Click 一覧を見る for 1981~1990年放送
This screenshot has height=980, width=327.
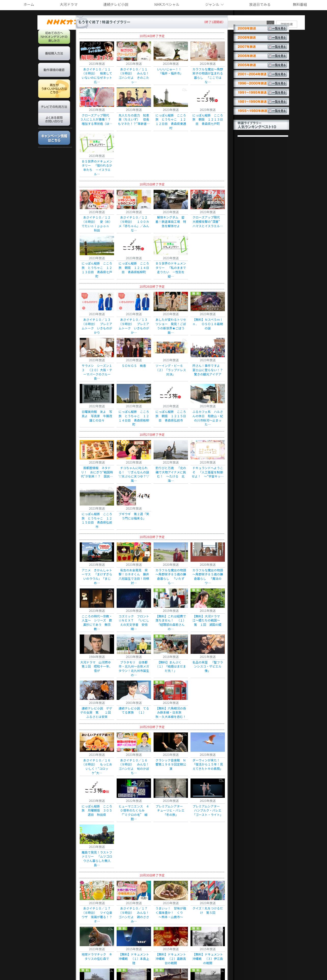click(x=277, y=102)
